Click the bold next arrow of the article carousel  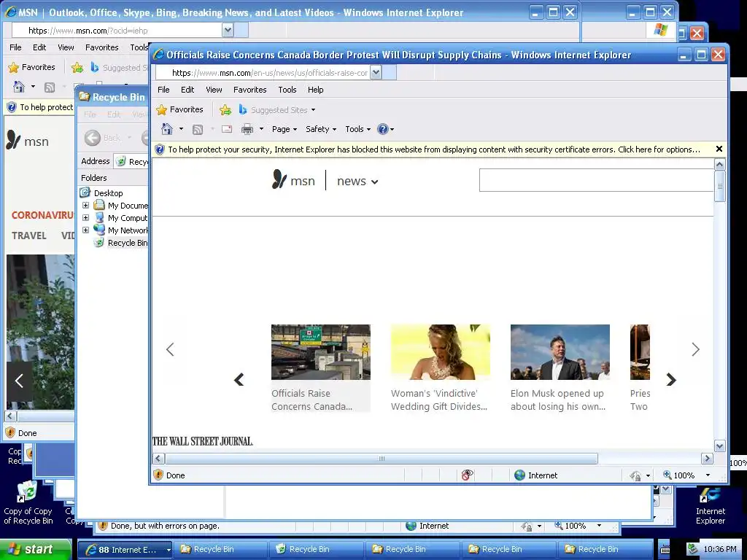[671, 379]
